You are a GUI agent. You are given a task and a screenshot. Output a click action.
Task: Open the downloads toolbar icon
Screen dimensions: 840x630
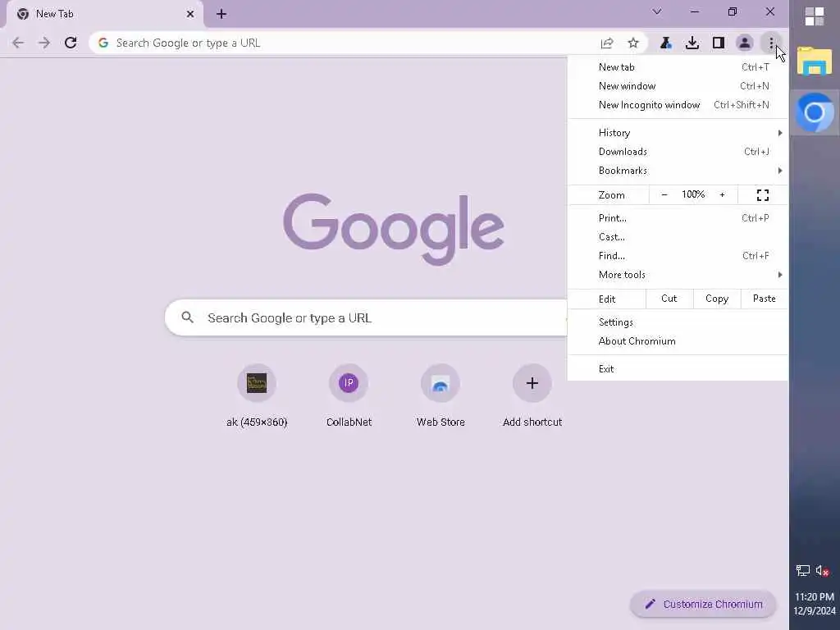(x=692, y=43)
